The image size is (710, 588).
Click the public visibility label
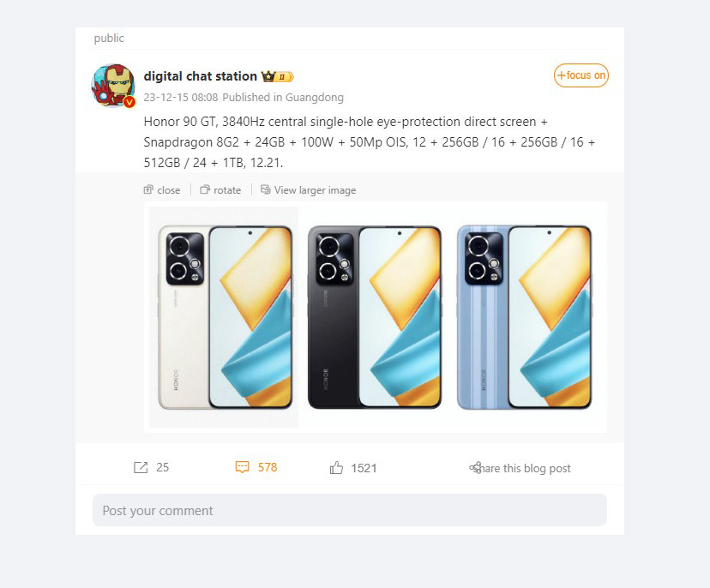[109, 38]
